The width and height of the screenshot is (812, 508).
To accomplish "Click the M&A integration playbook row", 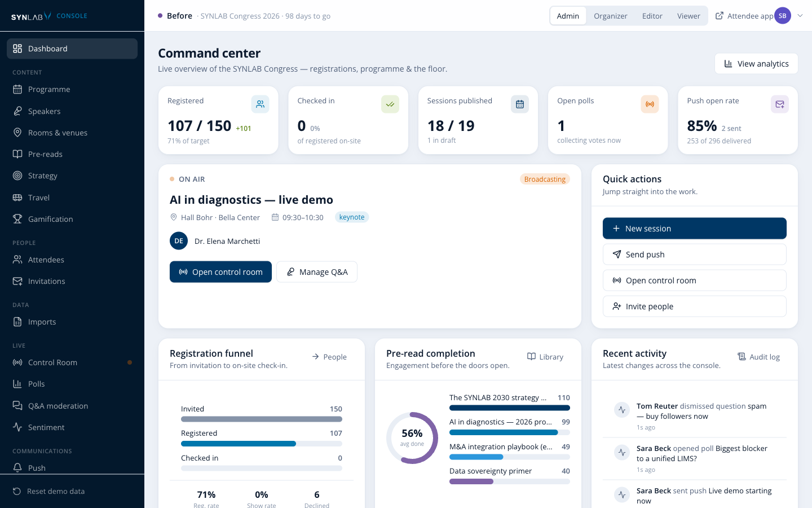I will coord(510,452).
